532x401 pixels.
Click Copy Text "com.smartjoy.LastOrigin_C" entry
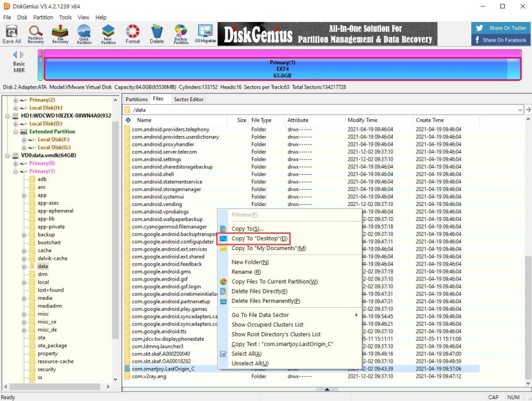pyautogui.click(x=282, y=344)
